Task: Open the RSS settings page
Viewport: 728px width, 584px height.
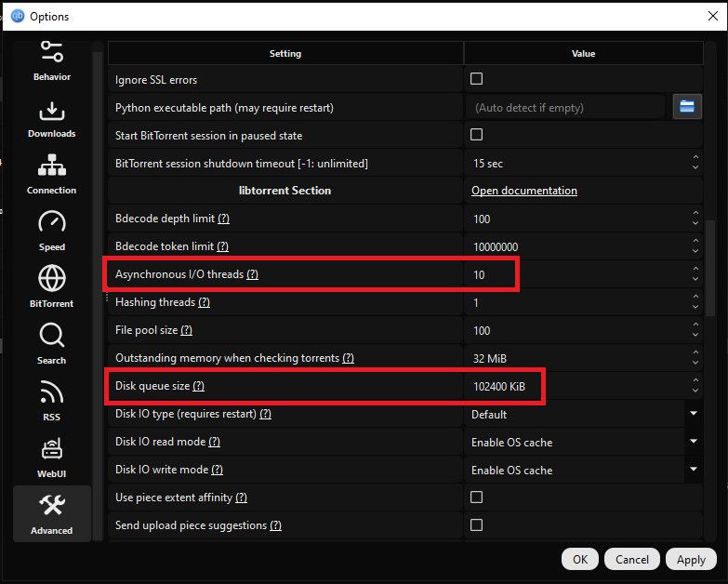Action: click(51, 402)
